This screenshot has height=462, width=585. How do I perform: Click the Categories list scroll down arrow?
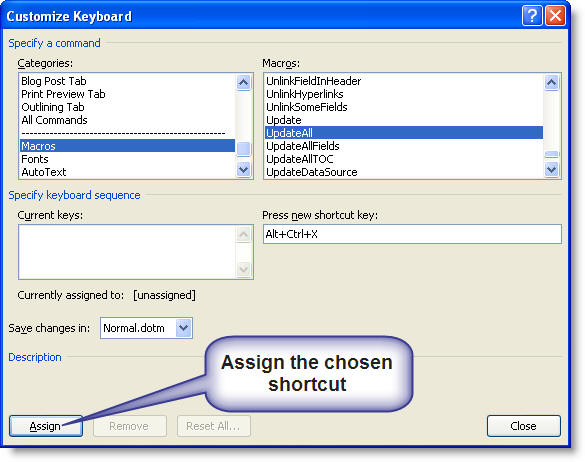[244, 170]
